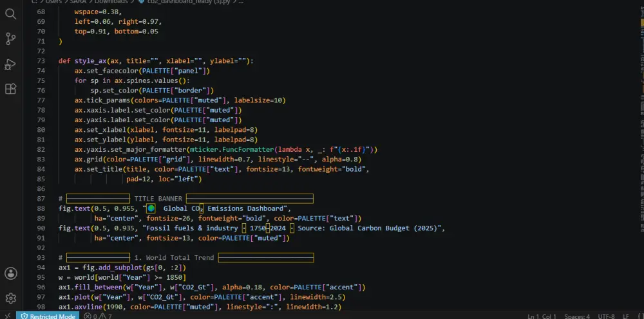The width and height of the screenshot is (644, 319).
Task: Change the LF end-of-line sequence
Action: [626, 316]
